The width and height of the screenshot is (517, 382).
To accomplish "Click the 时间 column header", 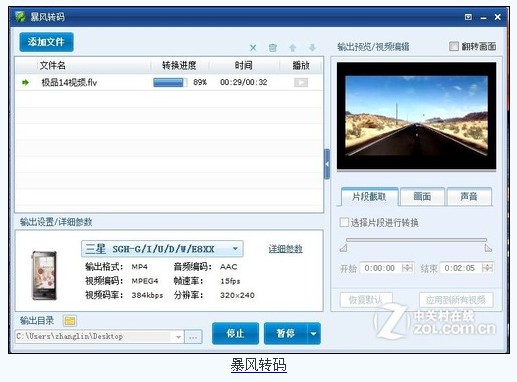I will click(243, 65).
